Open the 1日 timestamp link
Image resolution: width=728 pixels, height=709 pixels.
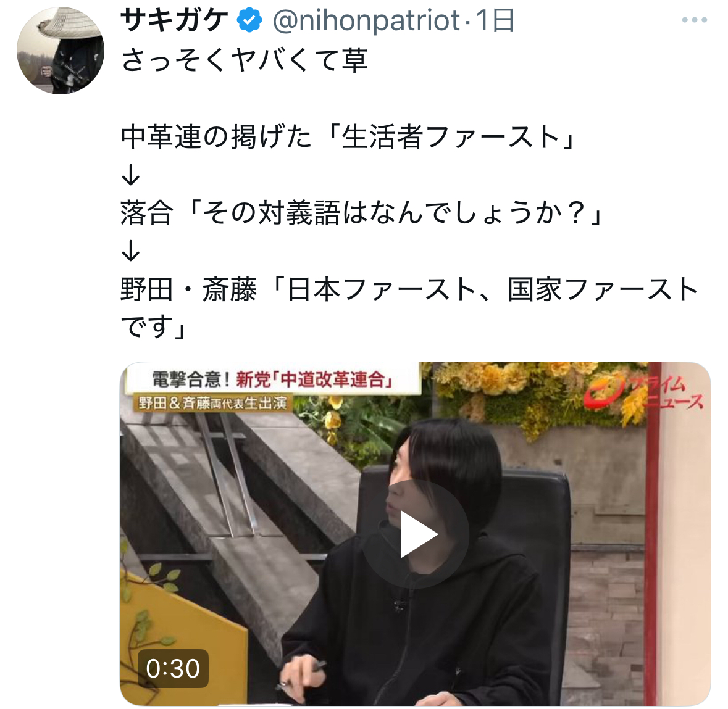coord(495,21)
